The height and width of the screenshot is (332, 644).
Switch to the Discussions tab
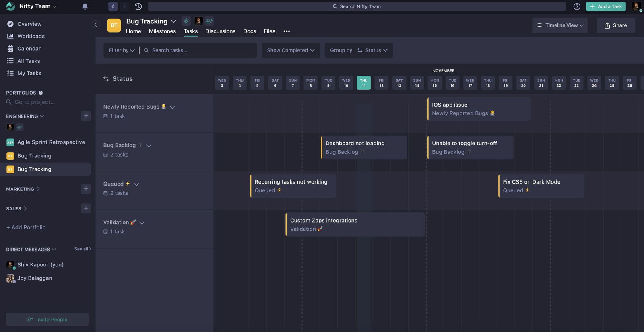click(x=220, y=31)
